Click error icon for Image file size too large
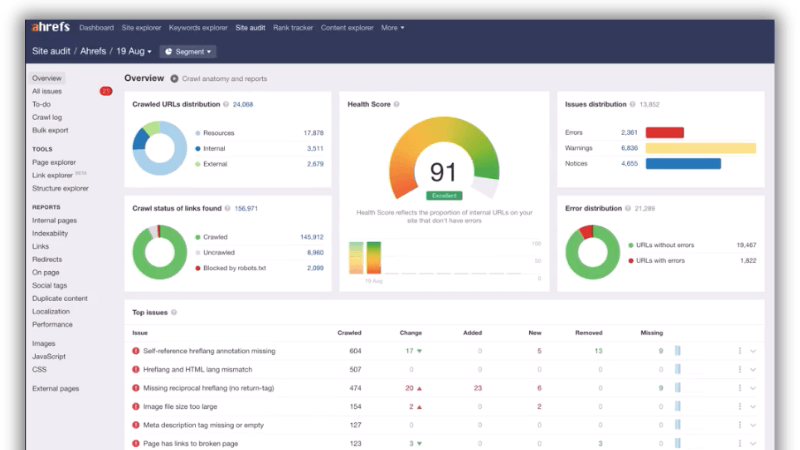This screenshot has width=800, height=450. (136, 407)
